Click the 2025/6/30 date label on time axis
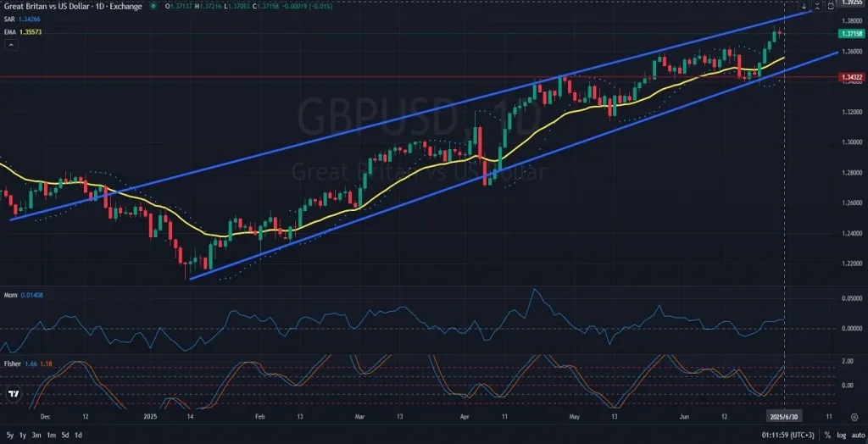Screen dimensions: 868x444 (x=785, y=416)
